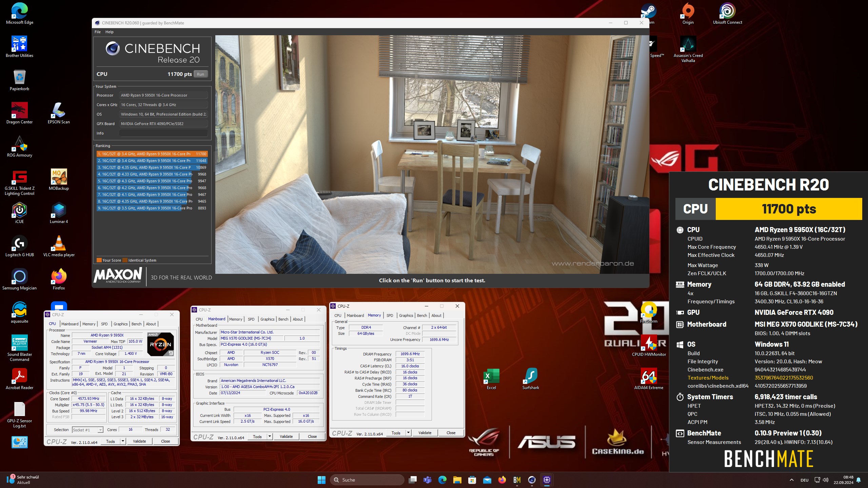Screen dimensions: 868x488
Task: Open GPU-Z Sensor Log.txt file
Action: 19,415
